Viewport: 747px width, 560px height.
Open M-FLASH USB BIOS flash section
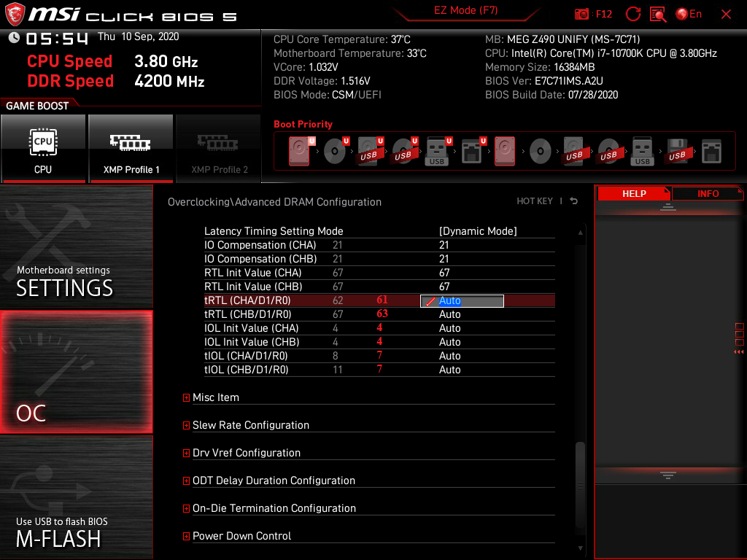tap(76, 497)
